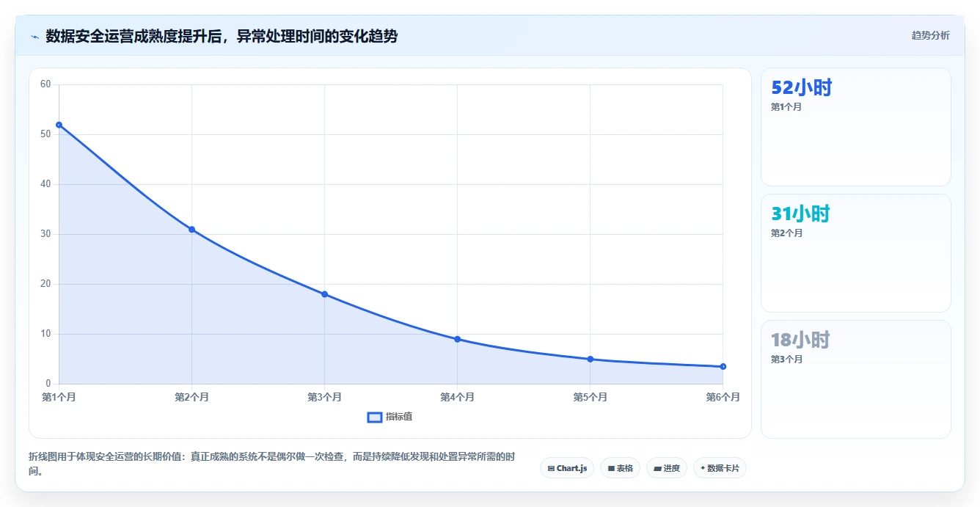Click the 20 y-axis value
Screen dimensions: 980x507
click(45, 284)
